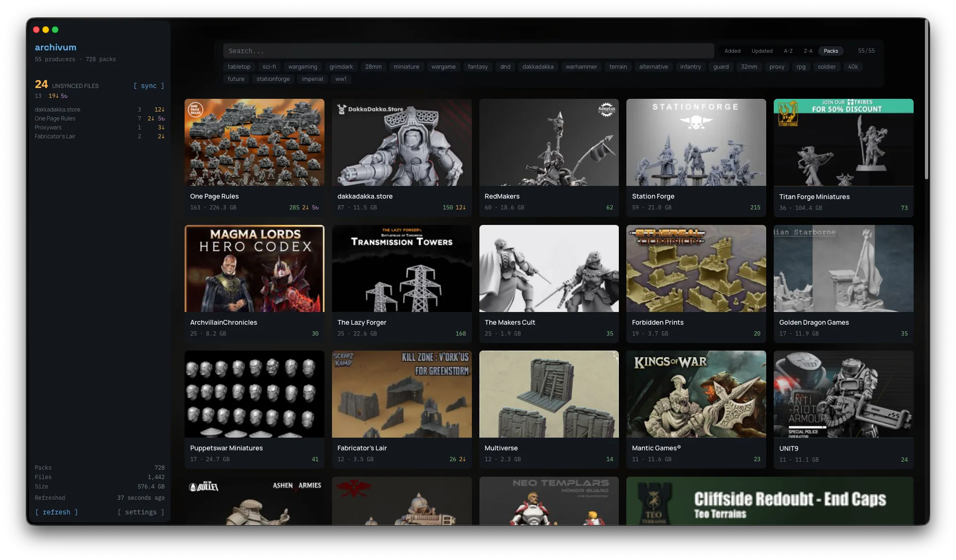Click download indicator next to Proxywars
956x560 pixels.
(161, 127)
